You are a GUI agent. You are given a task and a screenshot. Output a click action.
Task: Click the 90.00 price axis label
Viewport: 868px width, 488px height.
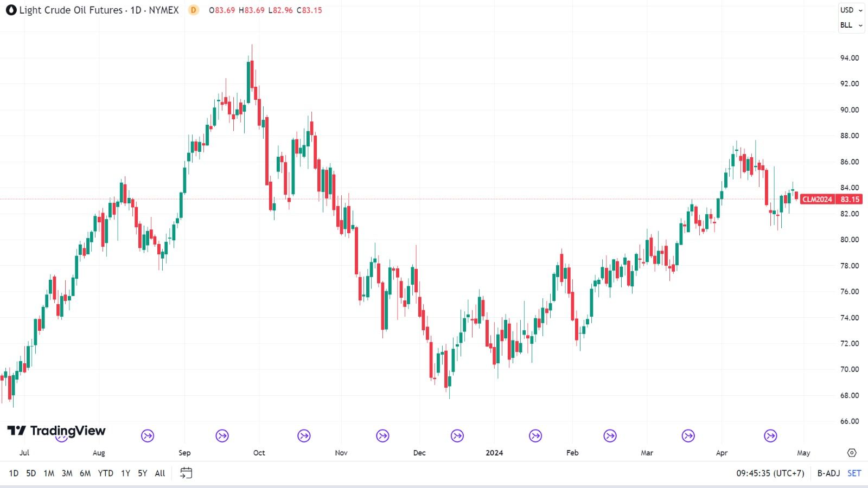pyautogui.click(x=850, y=110)
